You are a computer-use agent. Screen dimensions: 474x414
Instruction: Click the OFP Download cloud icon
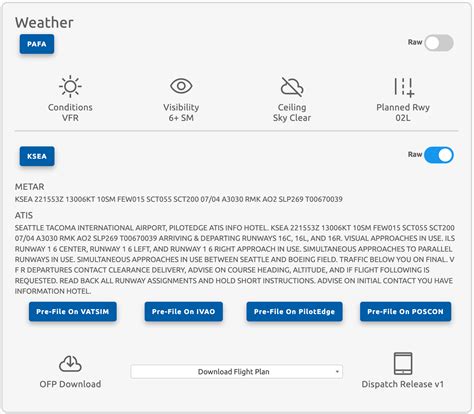click(x=70, y=364)
